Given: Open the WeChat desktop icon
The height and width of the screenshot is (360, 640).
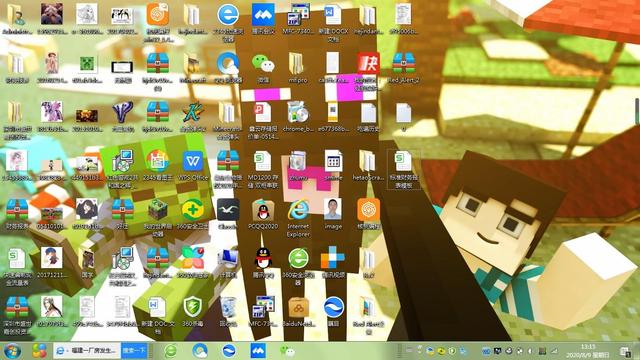Looking at the screenshot, I should coord(263,64).
